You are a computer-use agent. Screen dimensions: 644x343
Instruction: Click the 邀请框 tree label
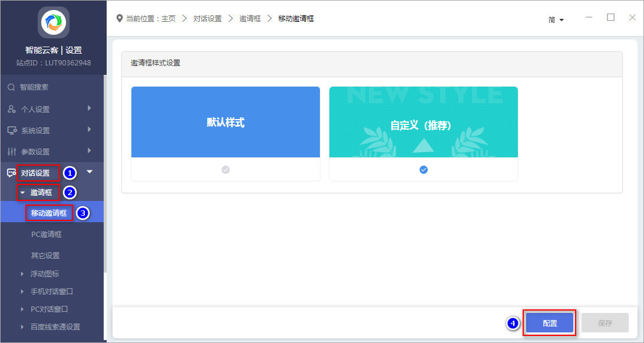click(x=41, y=192)
